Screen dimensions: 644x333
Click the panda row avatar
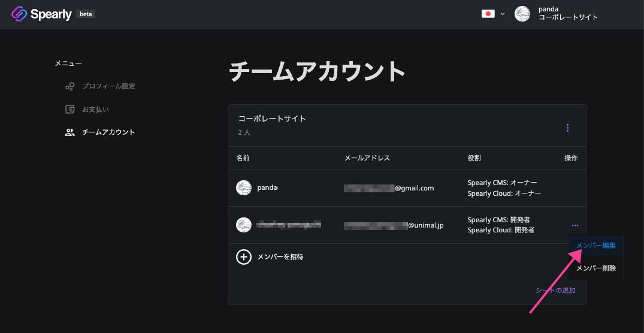click(244, 187)
